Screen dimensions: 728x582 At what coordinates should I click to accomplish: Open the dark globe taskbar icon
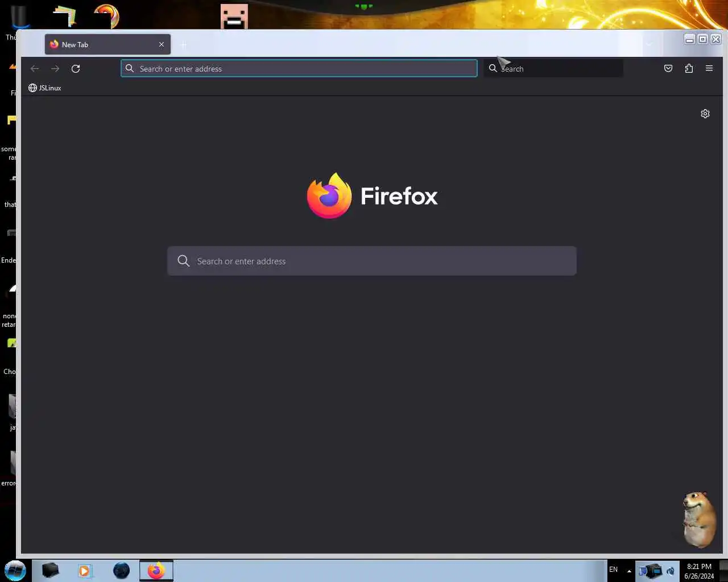121,571
